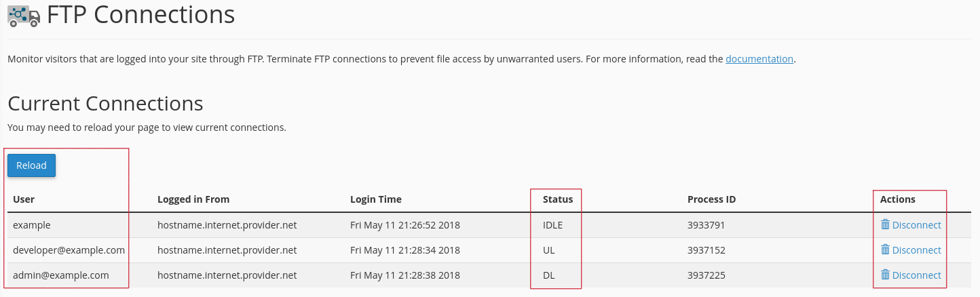Click the Current Connections heading
The height and width of the screenshot is (297, 980).
(105, 104)
